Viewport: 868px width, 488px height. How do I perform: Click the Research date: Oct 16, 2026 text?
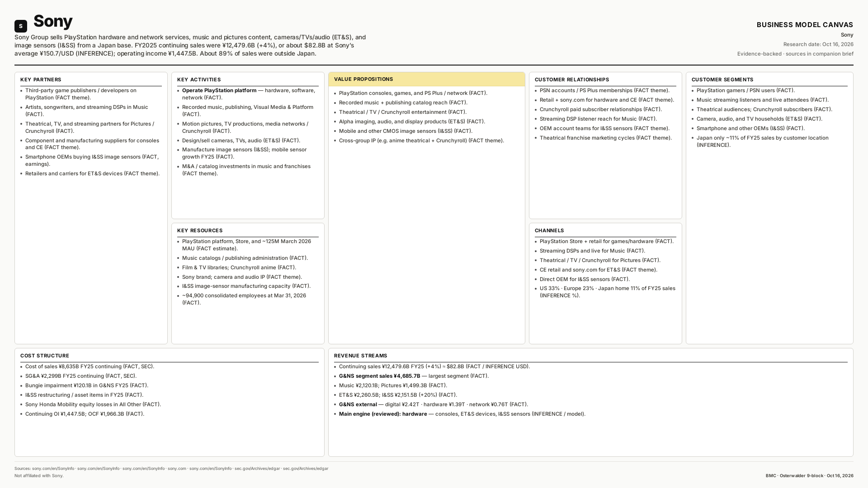tap(818, 44)
